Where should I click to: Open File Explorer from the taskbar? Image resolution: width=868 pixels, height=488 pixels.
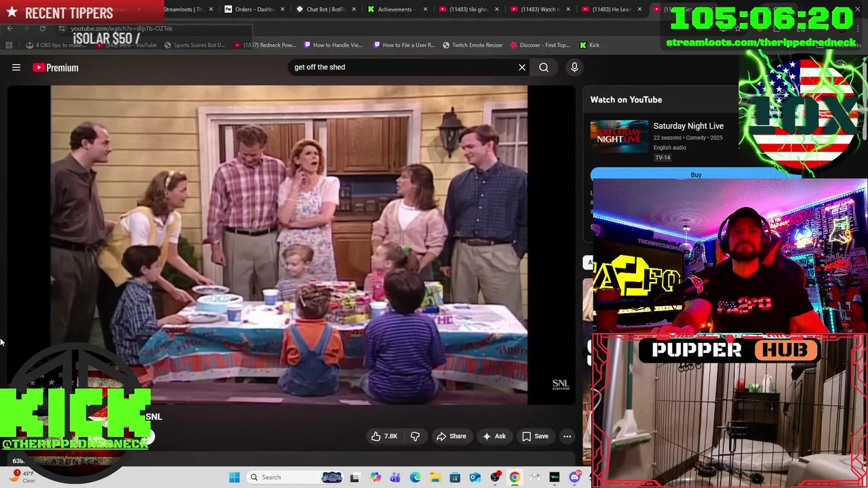coord(435,477)
